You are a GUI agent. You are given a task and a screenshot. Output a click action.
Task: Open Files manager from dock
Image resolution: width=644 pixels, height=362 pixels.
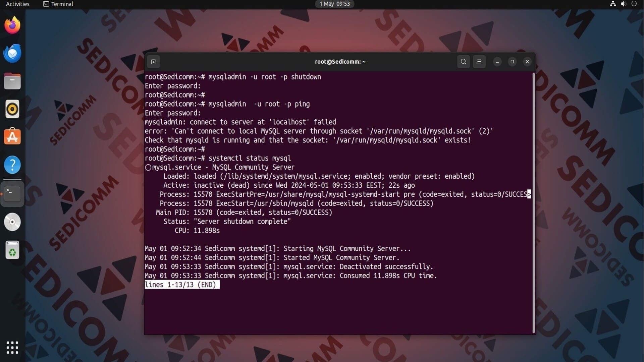[12, 81]
